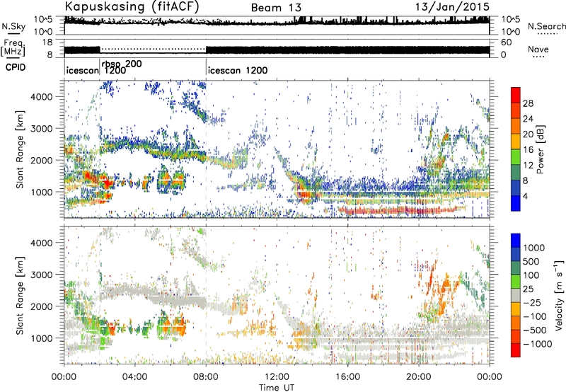Viewport: 566px width, 392px height.
Task: Pick the bright blue top velocity colorbar segment
Action: 516,241
